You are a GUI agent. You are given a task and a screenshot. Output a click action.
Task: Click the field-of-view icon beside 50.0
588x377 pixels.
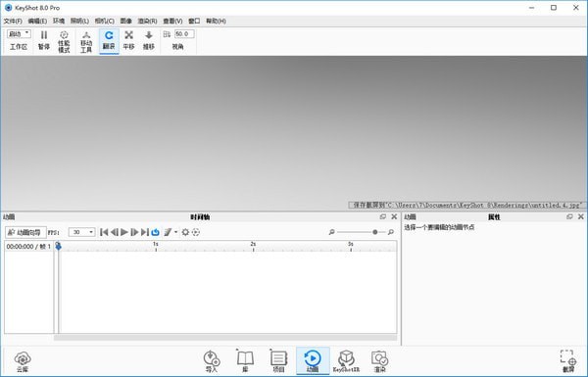point(167,34)
